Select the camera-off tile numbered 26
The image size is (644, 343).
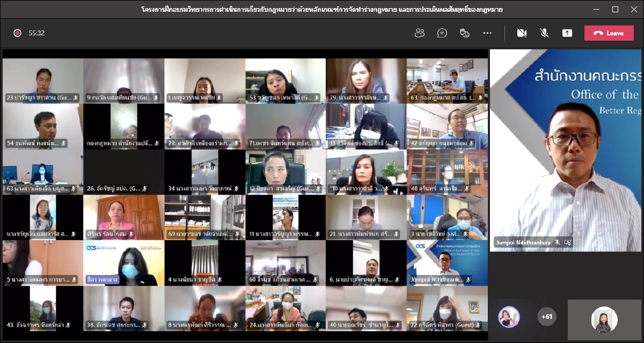click(x=124, y=171)
